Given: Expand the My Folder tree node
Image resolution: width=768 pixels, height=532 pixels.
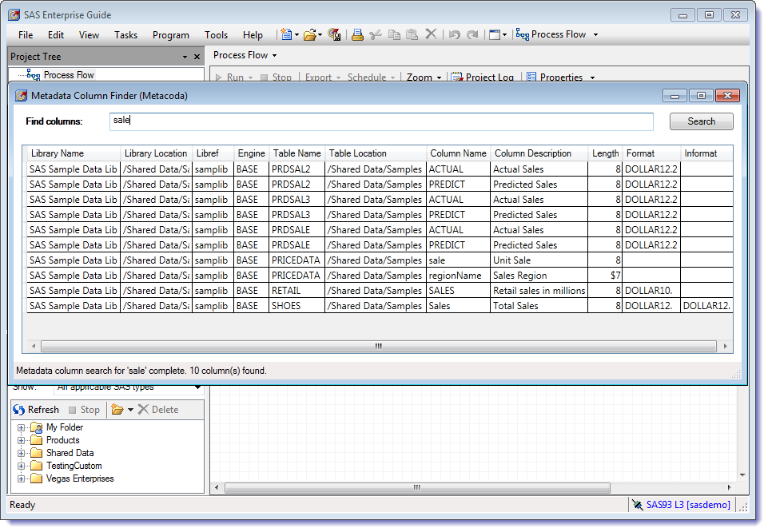Looking at the screenshot, I should tap(21, 427).
